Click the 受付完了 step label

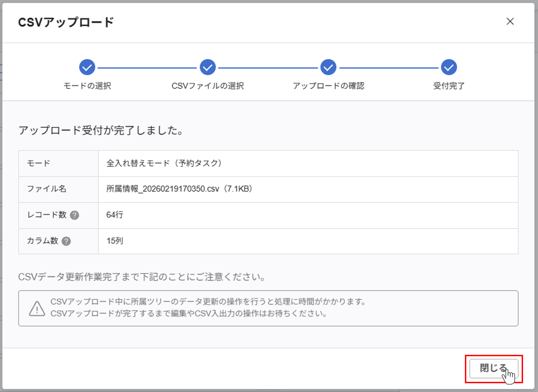(x=449, y=86)
